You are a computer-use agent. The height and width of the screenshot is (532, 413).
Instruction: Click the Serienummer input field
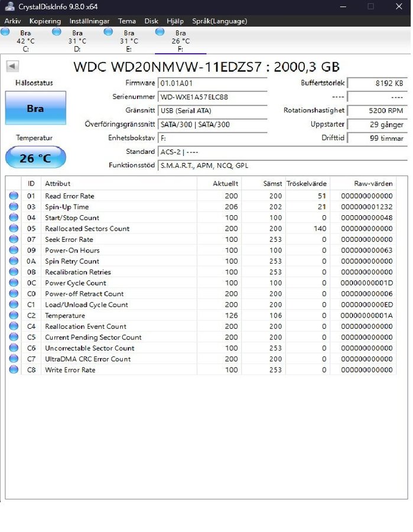212,97
